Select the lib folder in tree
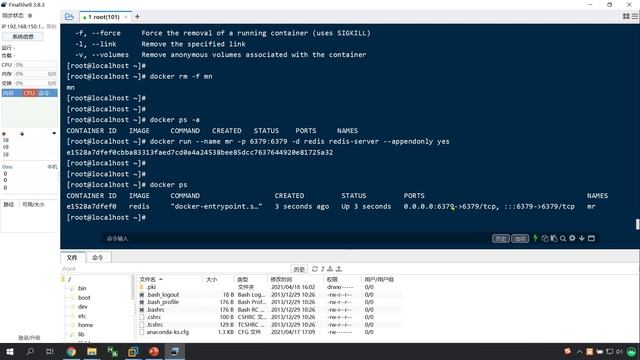Viewport: 640px width, 360px height. pyautogui.click(x=81, y=334)
